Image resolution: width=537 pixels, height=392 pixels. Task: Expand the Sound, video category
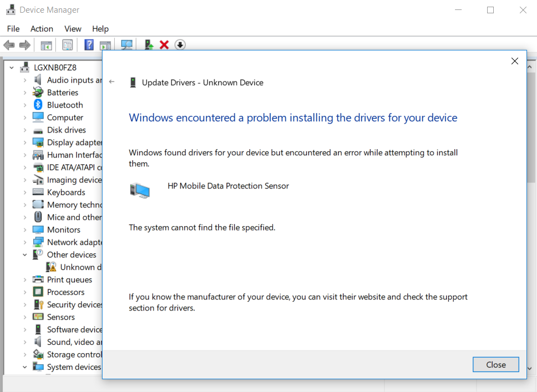pyautogui.click(x=24, y=342)
